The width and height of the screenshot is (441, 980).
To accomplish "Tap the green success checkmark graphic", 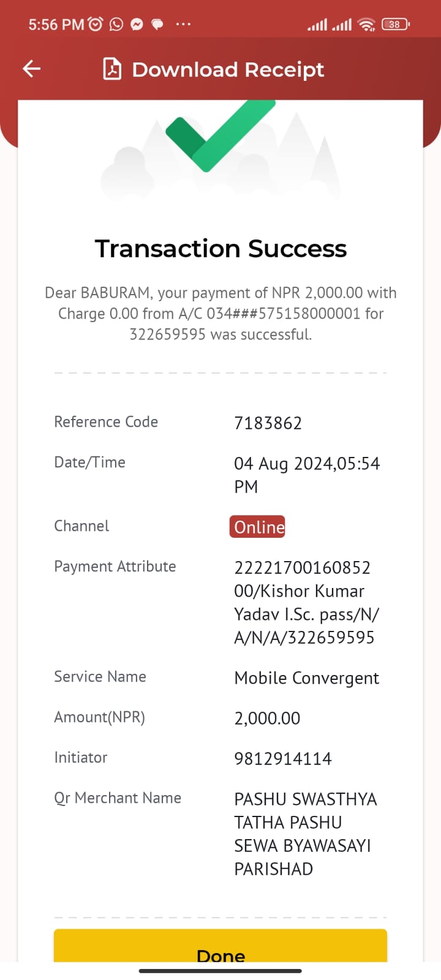I will [x=221, y=136].
